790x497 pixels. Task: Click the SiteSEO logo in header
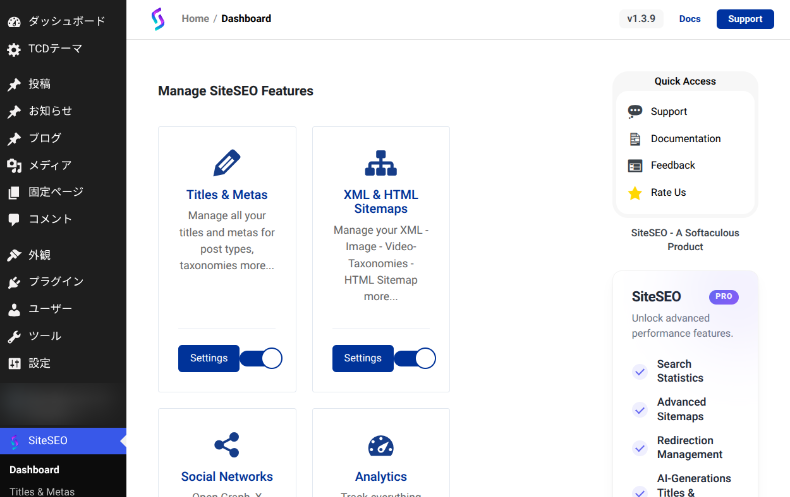click(158, 19)
